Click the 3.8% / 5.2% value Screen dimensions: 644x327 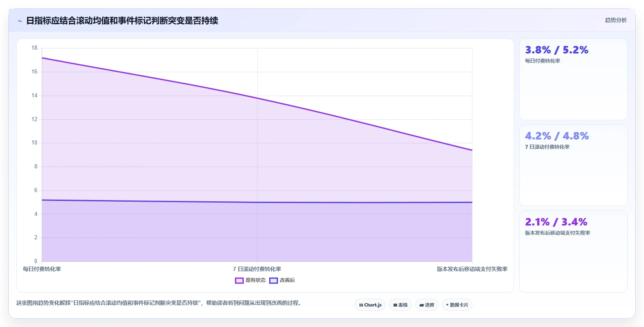(x=556, y=50)
